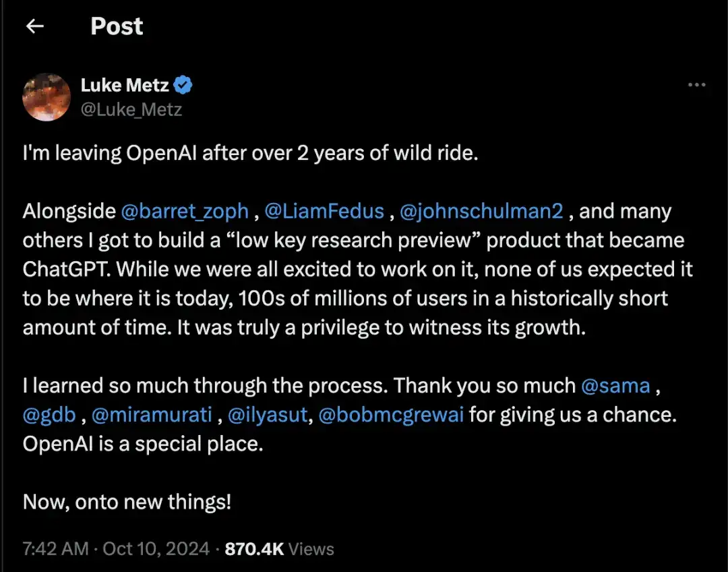Click the back arrow icon
The image size is (728, 572).
[x=34, y=26]
